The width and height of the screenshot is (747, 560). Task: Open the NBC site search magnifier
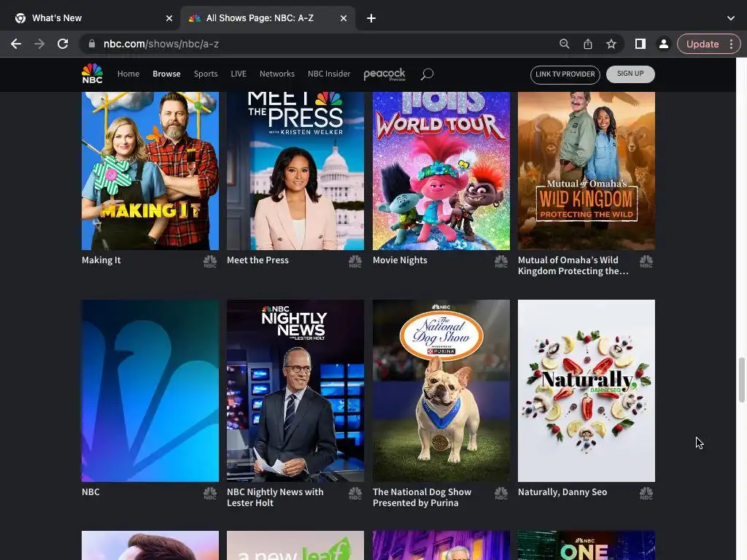click(427, 74)
